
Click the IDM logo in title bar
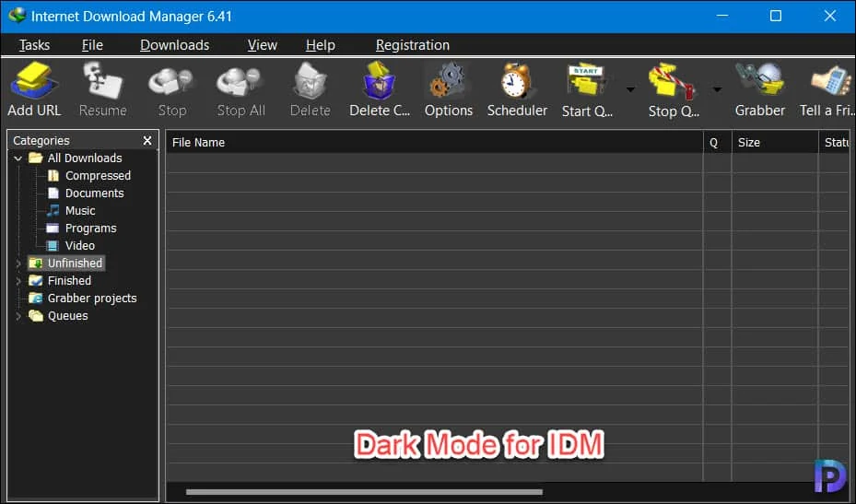tap(18, 16)
